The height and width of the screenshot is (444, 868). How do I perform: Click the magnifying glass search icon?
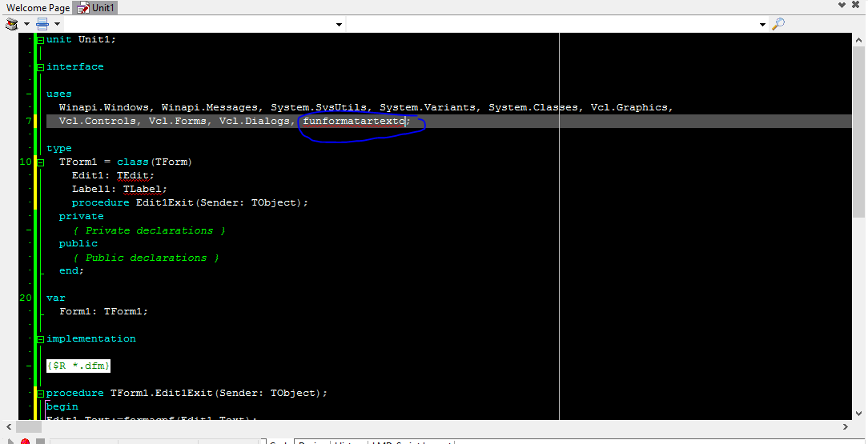click(778, 24)
